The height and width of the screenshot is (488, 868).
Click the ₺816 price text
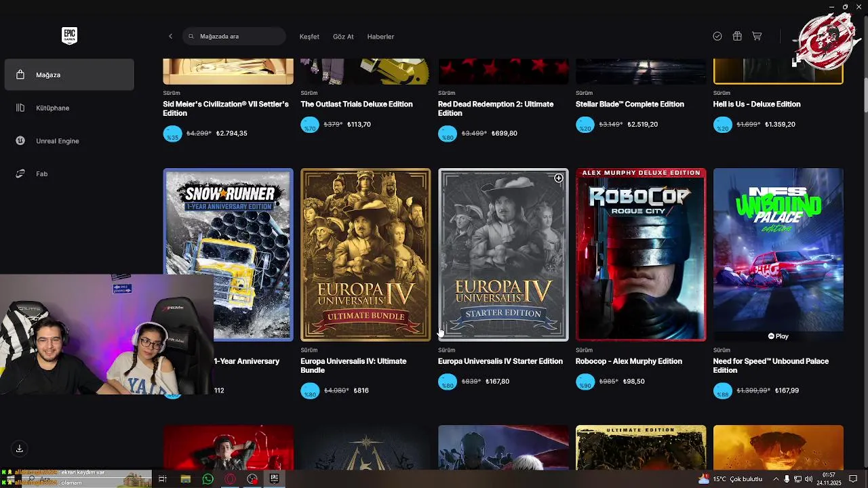[x=361, y=391]
